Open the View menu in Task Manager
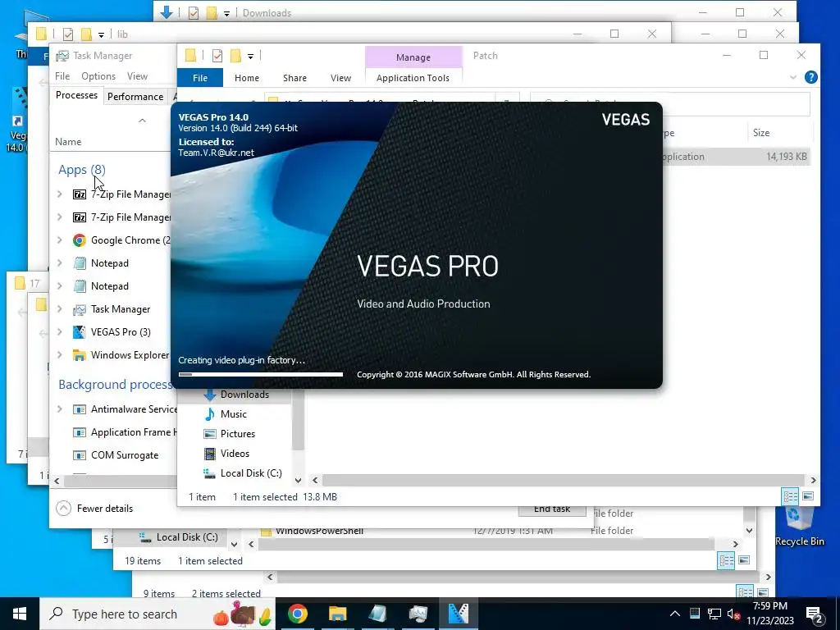Screen dimensions: 840x630 (137, 76)
